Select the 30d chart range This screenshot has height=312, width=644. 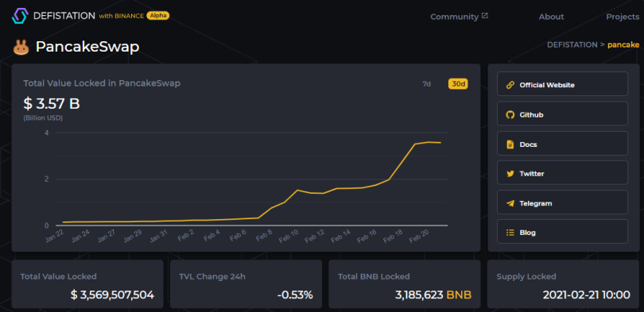tap(458, 84)
